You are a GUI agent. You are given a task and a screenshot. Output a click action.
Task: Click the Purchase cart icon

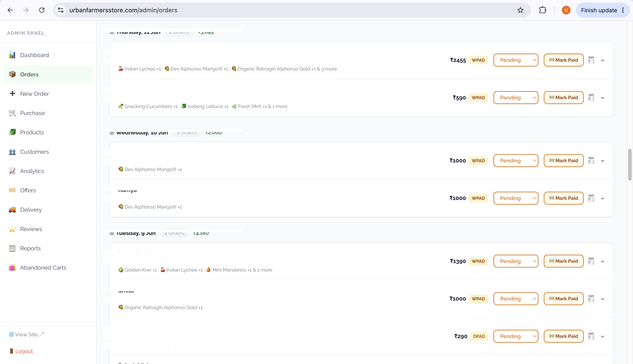click(x=12, y=113)
